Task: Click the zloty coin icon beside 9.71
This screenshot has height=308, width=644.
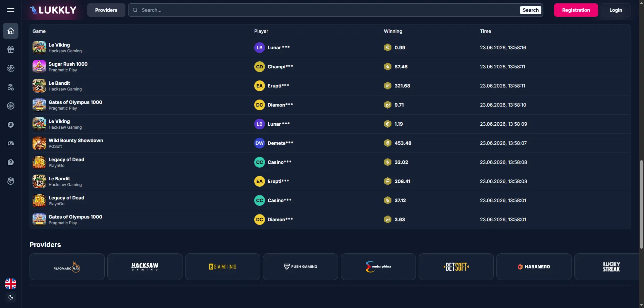Action: [388, 105]
